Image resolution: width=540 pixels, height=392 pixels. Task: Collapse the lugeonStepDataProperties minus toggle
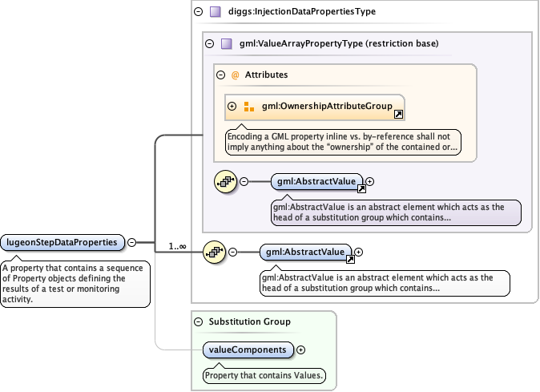coord(131,241)
